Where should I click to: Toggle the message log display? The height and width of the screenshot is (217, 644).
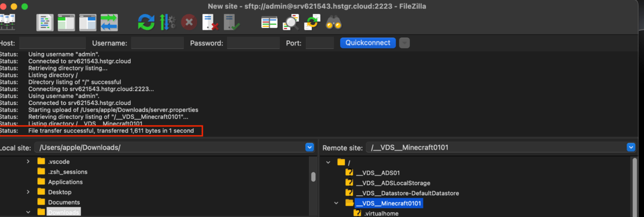pos(45,22)
